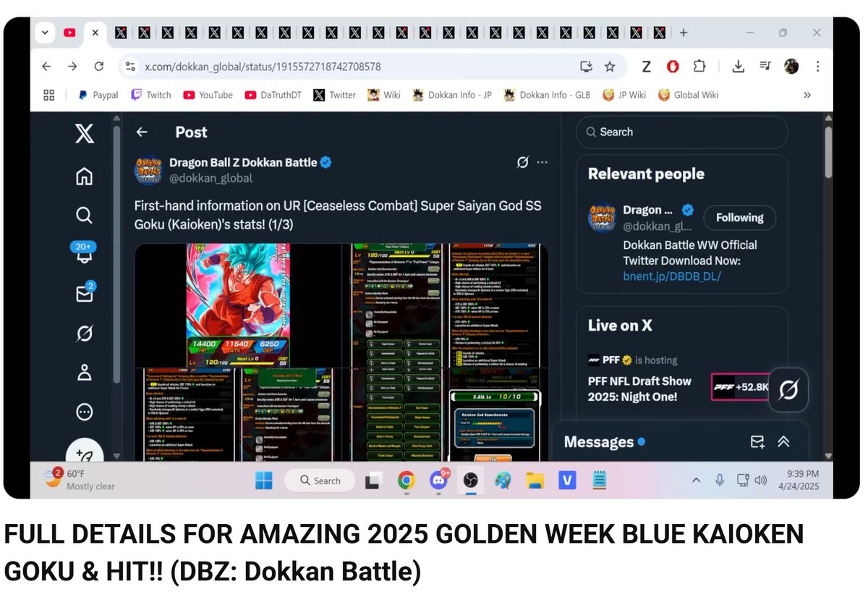
Task: Click browser back arrow
Action: [x=46, y=67]
